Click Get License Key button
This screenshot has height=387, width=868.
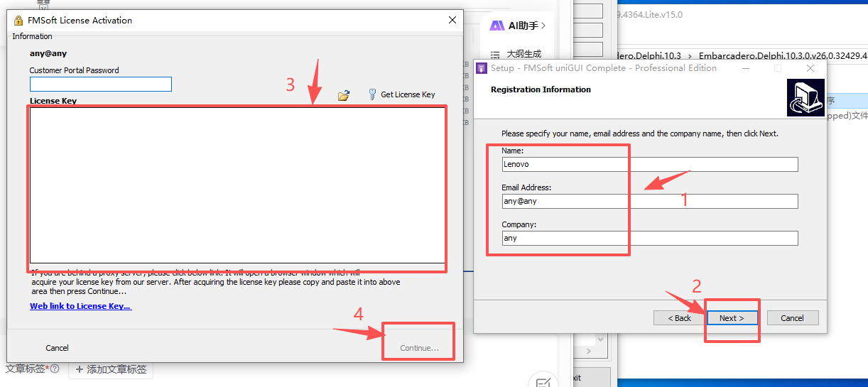(401, 94)
